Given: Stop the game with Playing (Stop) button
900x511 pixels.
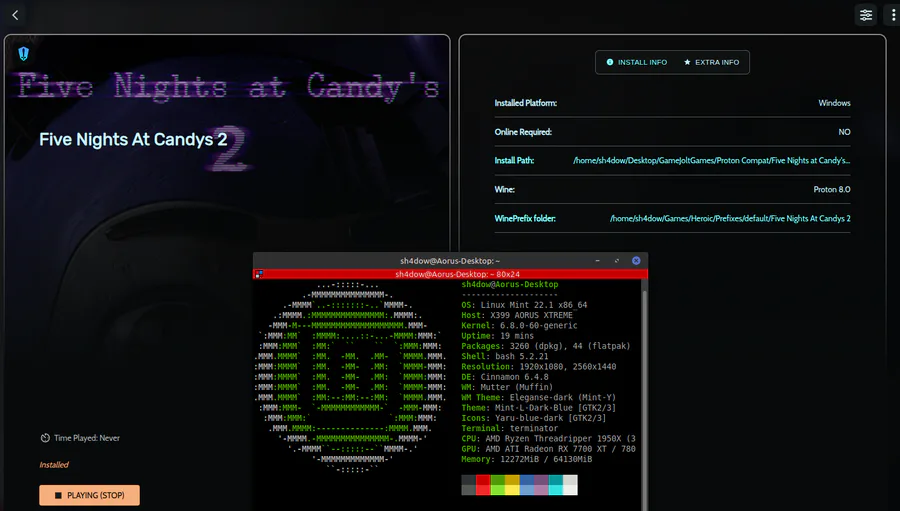Looking at the screenshot, I should point(90,495).
